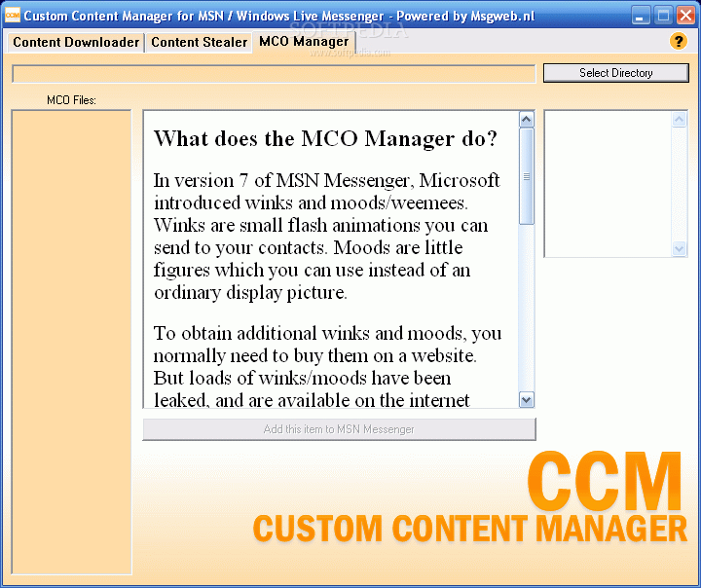
Task: Click scroll down arrow of help text
Action: (526, 400)
